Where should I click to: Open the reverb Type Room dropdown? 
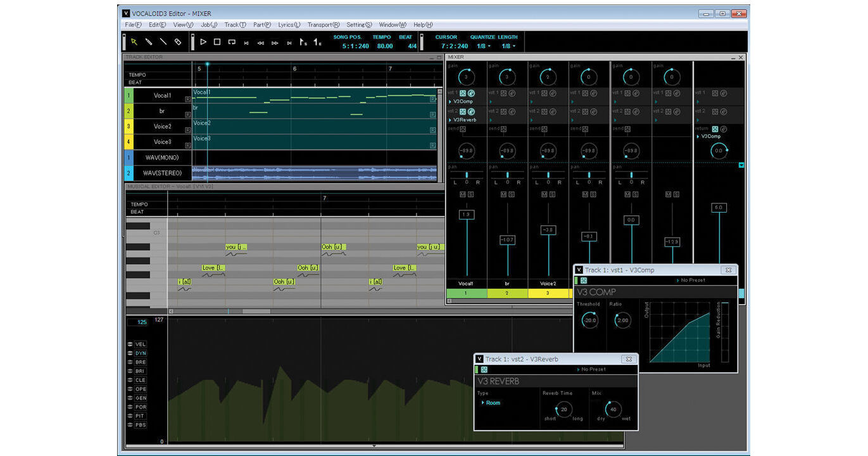[491, 403]
